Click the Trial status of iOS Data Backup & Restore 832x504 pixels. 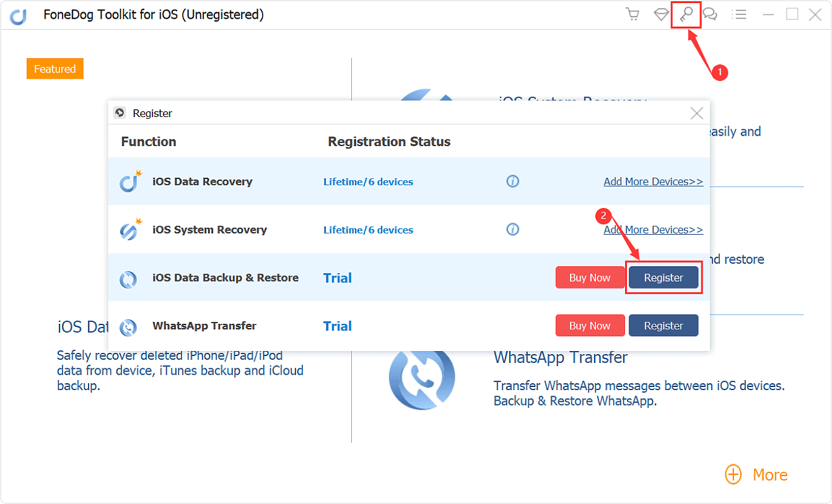pyautogui.click(x=338, y=278)
